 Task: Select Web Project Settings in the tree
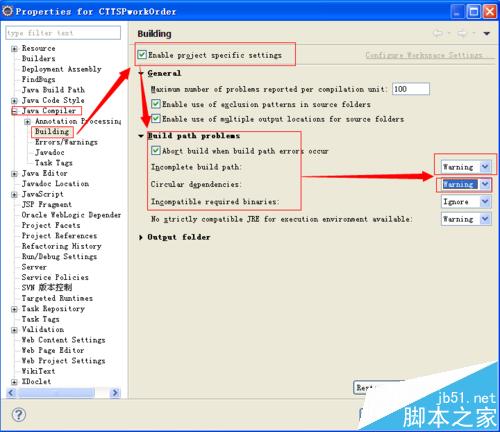click(x=63, y=361)
